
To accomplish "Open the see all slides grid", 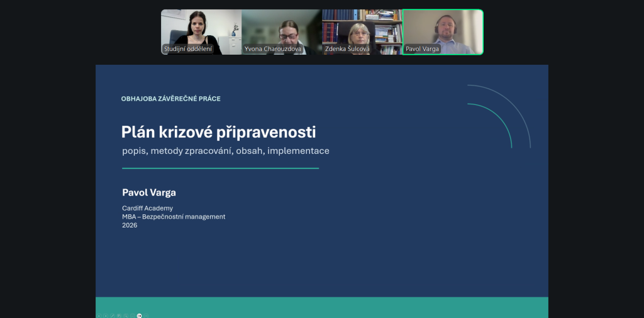I will [119, 316].
